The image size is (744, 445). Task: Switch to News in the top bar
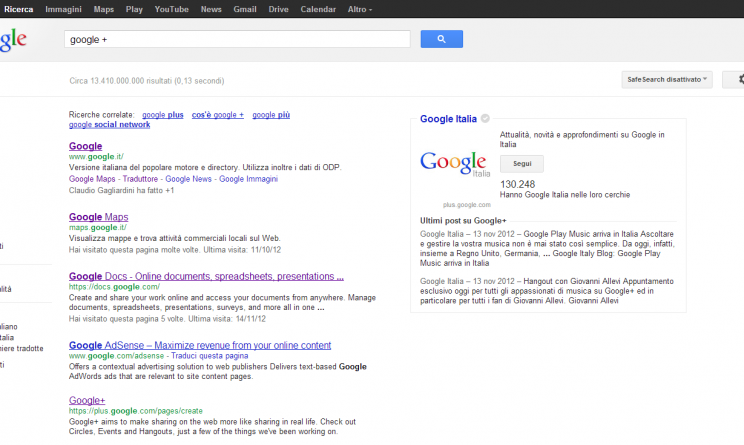click(x=211, y=9)
